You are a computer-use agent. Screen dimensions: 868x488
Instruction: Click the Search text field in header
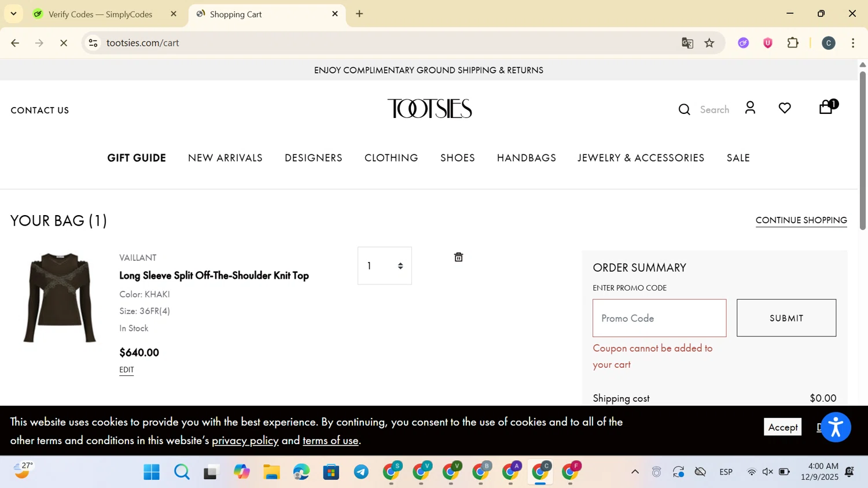point(715,110)
